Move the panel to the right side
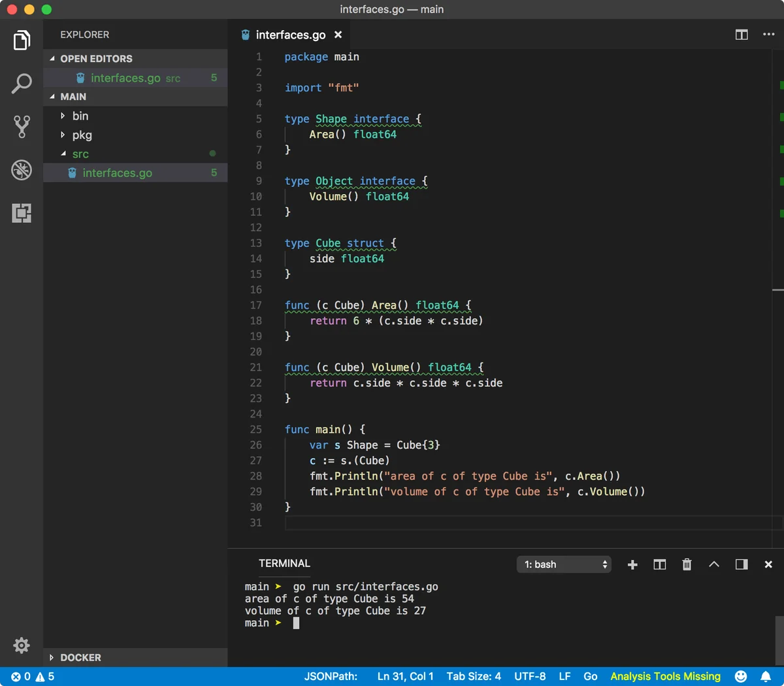Image resolution: width=784 pixels, height=686 pixels. (x=742, y=564)
